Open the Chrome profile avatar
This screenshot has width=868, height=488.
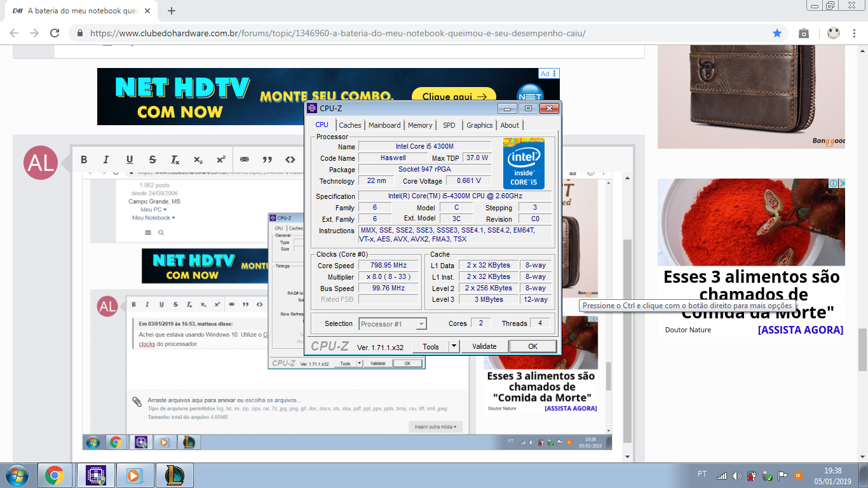[x=834, y=33]
